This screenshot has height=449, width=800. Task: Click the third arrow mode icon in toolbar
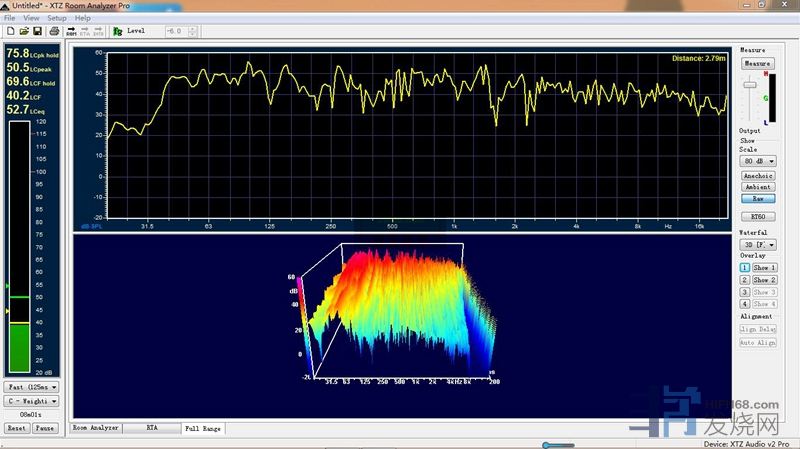[x=97, y=31]
